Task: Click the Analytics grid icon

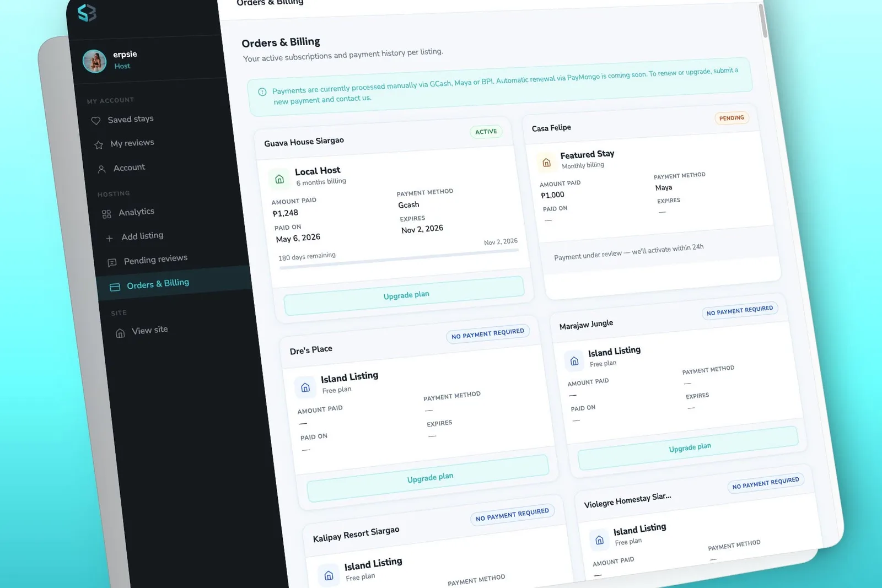Action: [x=106, y=214]
